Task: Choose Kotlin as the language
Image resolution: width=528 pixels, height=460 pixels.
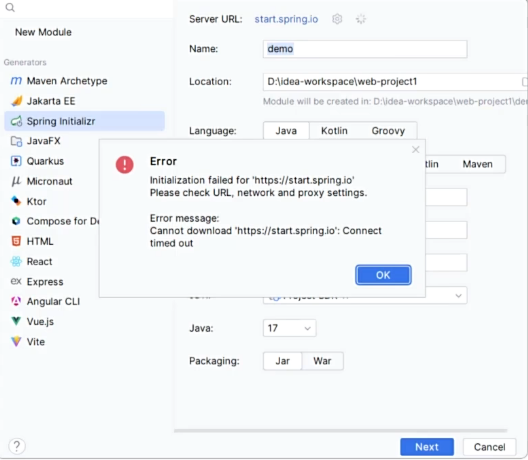Action: click(334, 131)
